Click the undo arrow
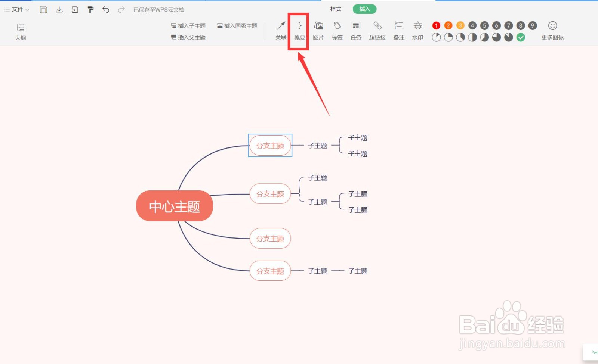This screenshot has width=598, height=364. point(106,10)
